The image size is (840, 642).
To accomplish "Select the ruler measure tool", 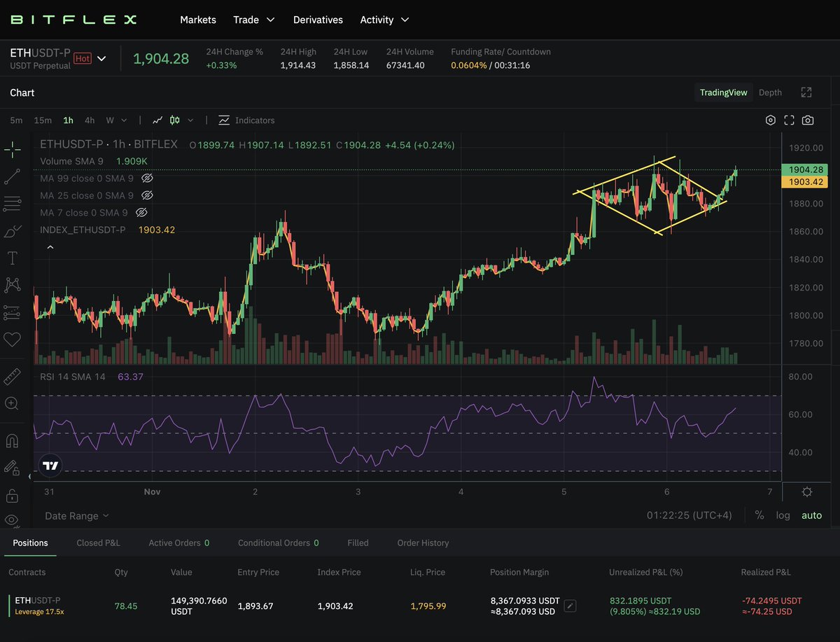I will (12, 377).
